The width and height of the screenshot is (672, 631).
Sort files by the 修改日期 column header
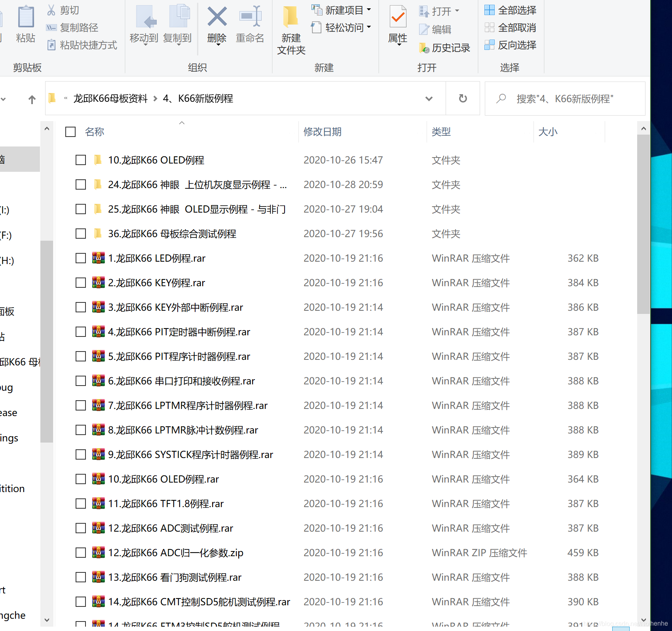pyautogui.click(x=323, y=132)
